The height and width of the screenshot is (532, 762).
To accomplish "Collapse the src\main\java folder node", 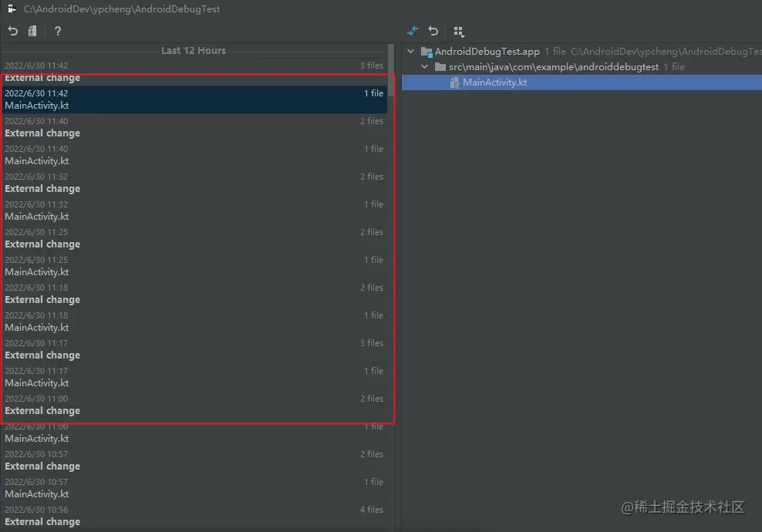I will (425, 66).
